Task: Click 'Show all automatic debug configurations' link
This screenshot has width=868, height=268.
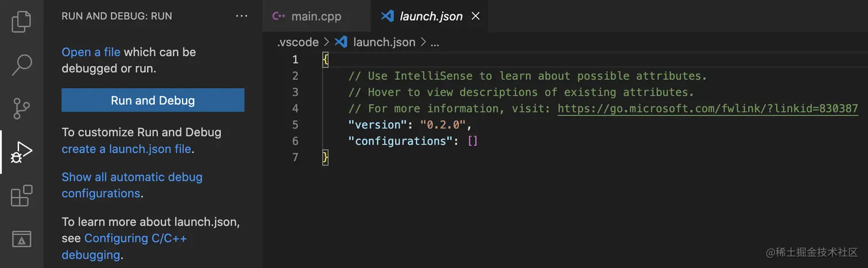Action: (x=132, y=185)
